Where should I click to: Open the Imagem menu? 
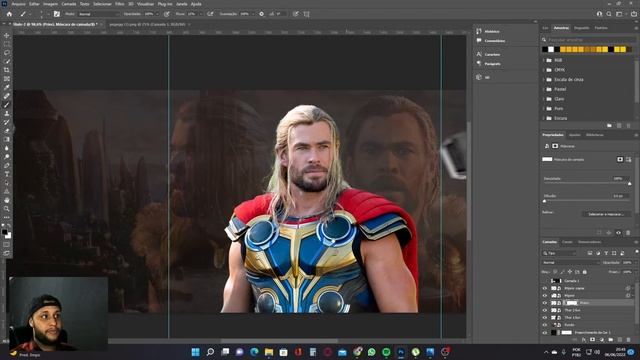51,4
